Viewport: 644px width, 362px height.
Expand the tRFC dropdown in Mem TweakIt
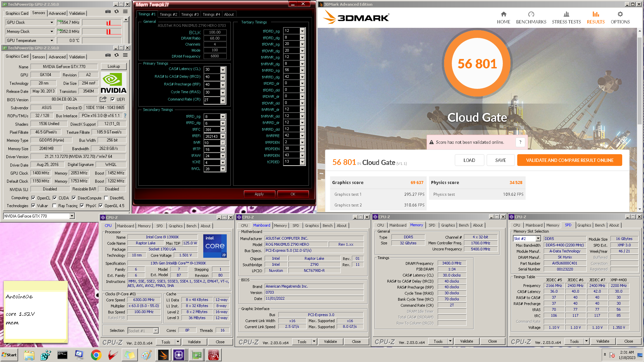[x=223, y=130]
